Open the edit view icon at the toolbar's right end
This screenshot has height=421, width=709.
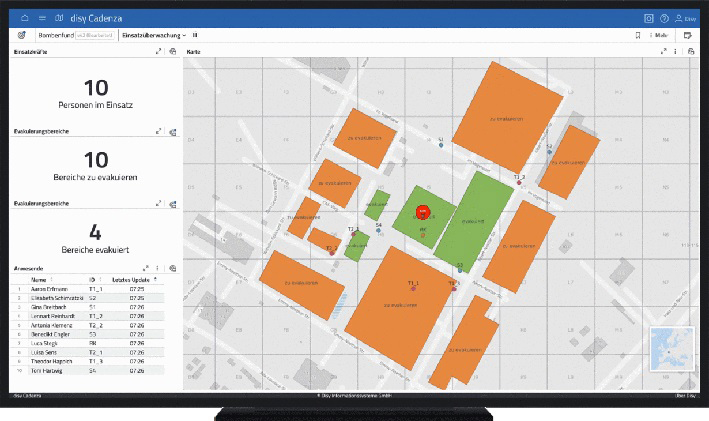688,35
